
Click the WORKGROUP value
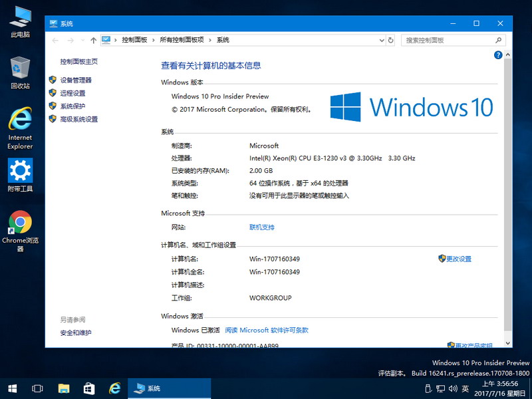click(271, 298)
